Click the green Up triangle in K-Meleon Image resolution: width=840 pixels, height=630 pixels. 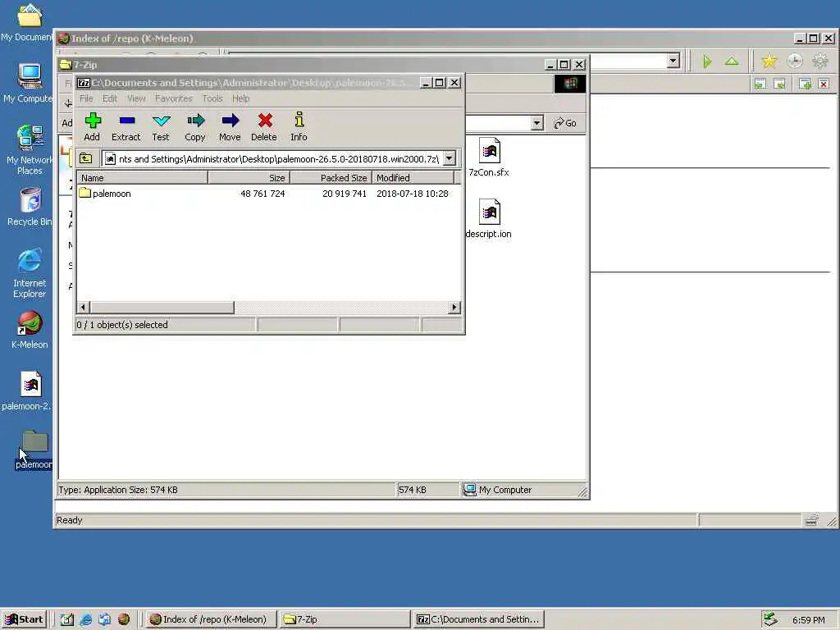pos(731,61)
